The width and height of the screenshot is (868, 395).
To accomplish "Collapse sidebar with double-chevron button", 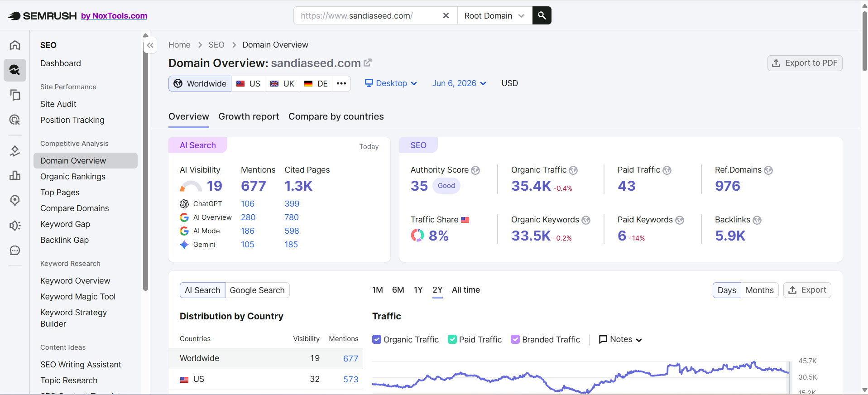I will 150,45.
